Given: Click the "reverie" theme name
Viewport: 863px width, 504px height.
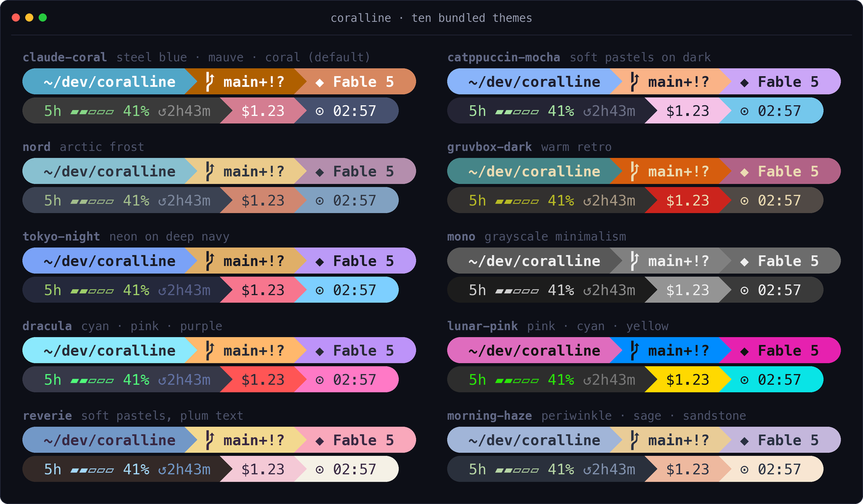Looking at the screenshot, I should pyautogui.click(x=47, y=416).
